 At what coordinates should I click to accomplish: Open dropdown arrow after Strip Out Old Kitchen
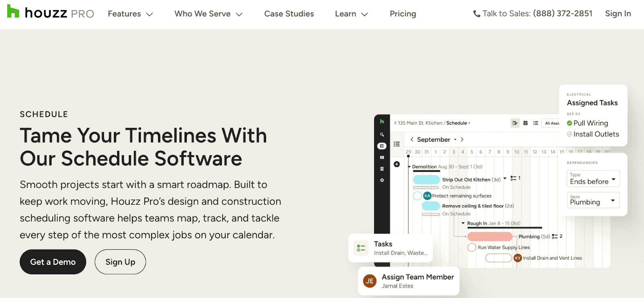coord(505,178)
